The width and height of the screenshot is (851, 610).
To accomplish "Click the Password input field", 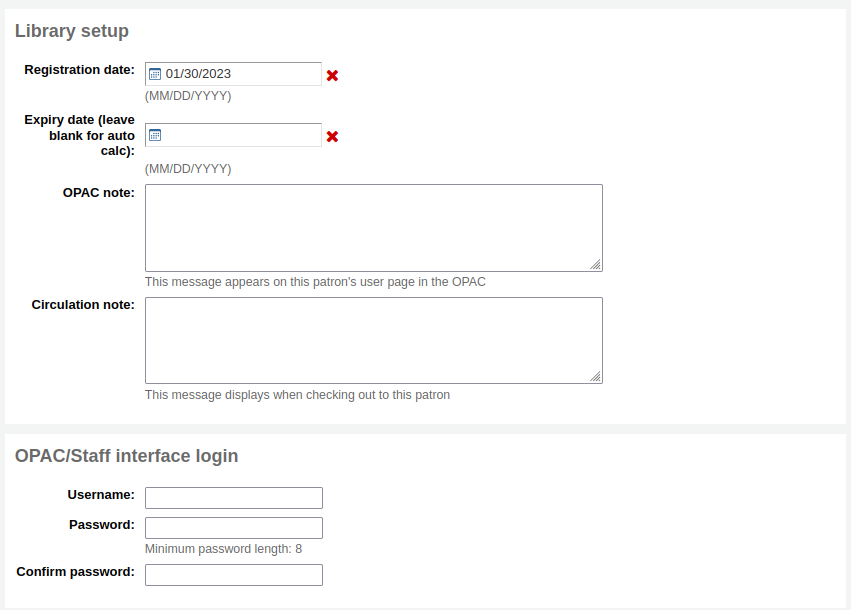I will pyautogui.click(x=233, y=527).
